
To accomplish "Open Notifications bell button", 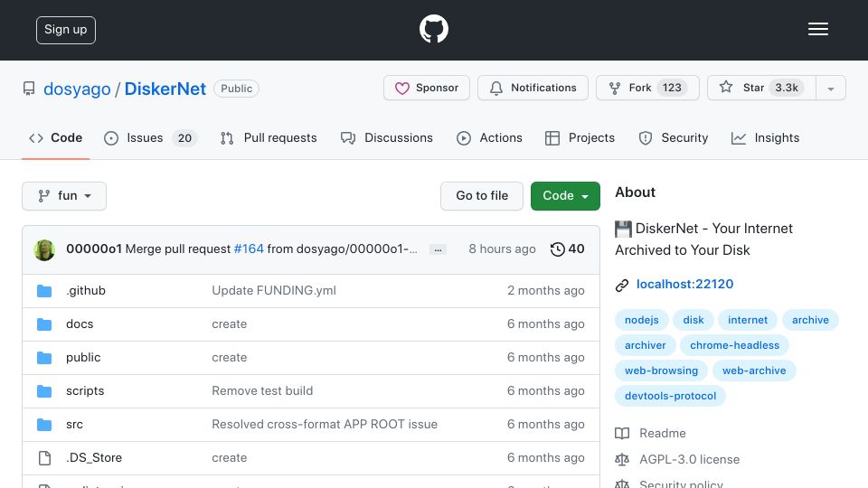I will 533,88.
